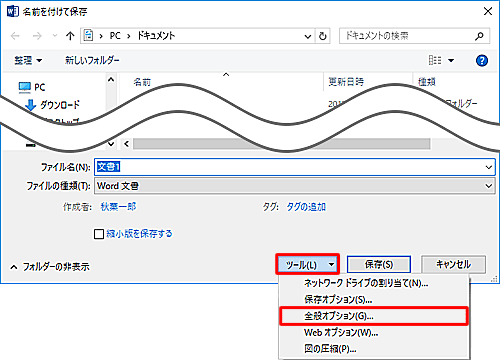Go up one folder level

point(70,36)
